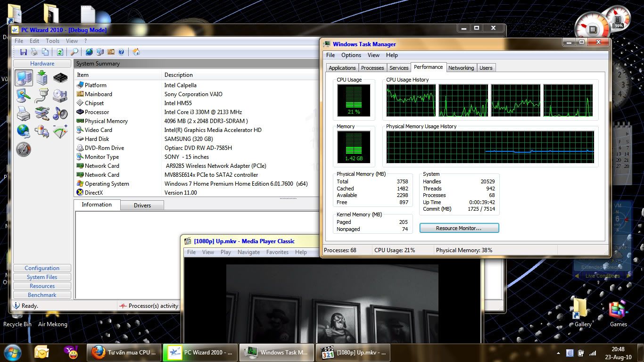Select the Multimedia music note speaker icon
644x362 pixels.
60,114
